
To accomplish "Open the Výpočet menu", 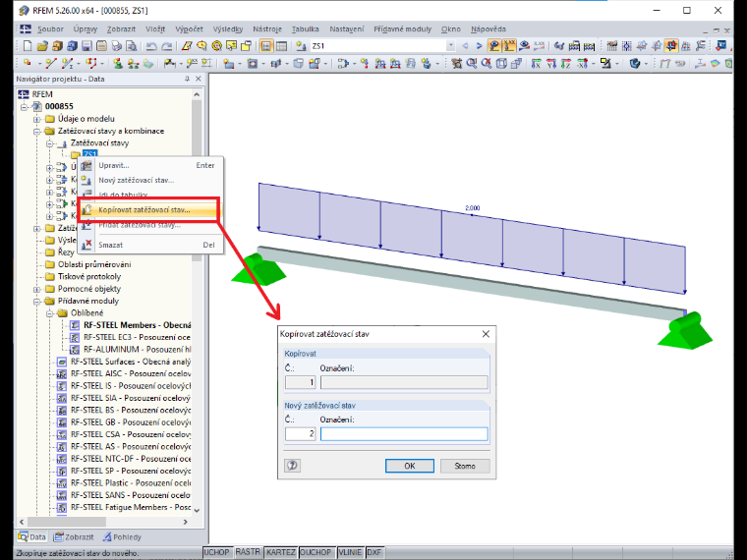I will 189,29.
